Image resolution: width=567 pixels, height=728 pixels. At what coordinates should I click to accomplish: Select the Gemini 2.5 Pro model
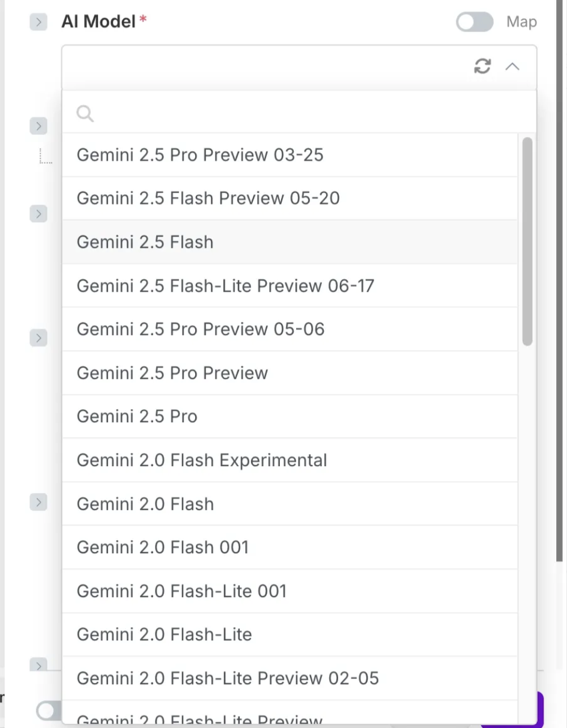137,416
